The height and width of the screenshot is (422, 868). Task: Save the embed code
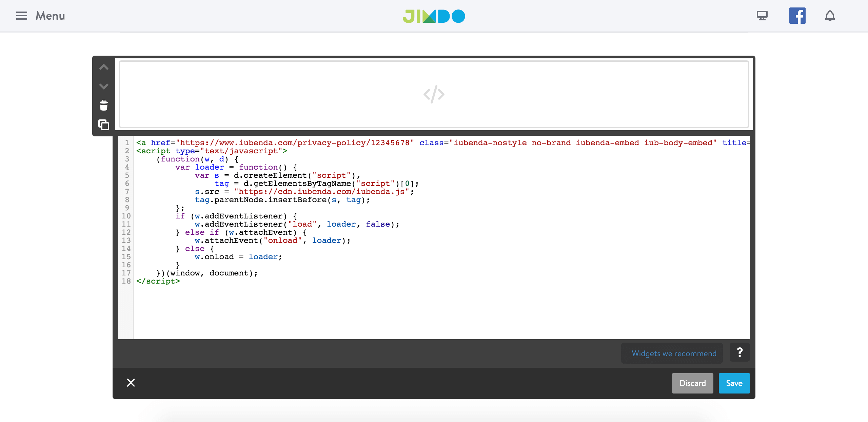(x=734, y=383)
